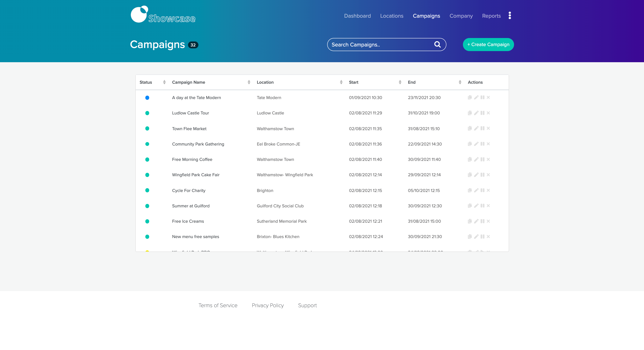
Task: Toggle the status indicator on Town Flee Market
Action: pyautogui.click(x=147, y=129)
